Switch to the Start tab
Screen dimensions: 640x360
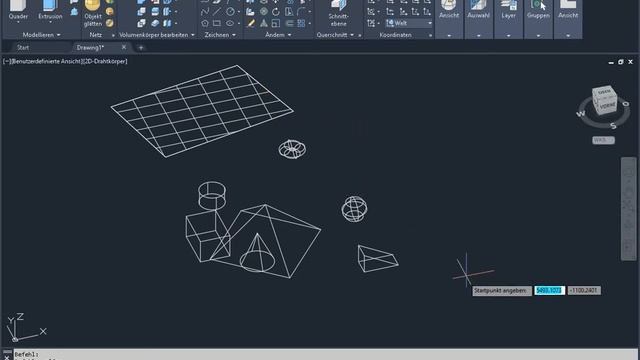point(23,47)
